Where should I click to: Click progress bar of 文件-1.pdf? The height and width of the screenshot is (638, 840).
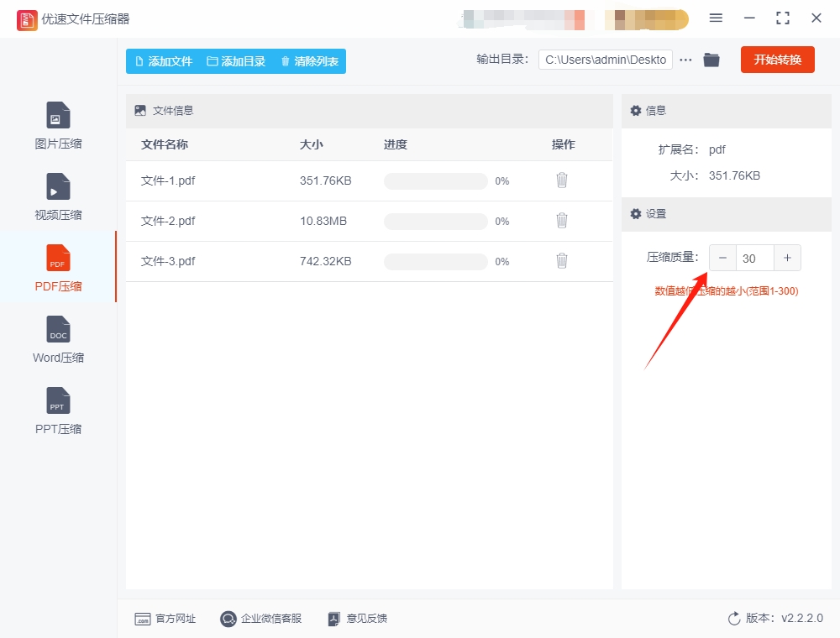point(435,181)
